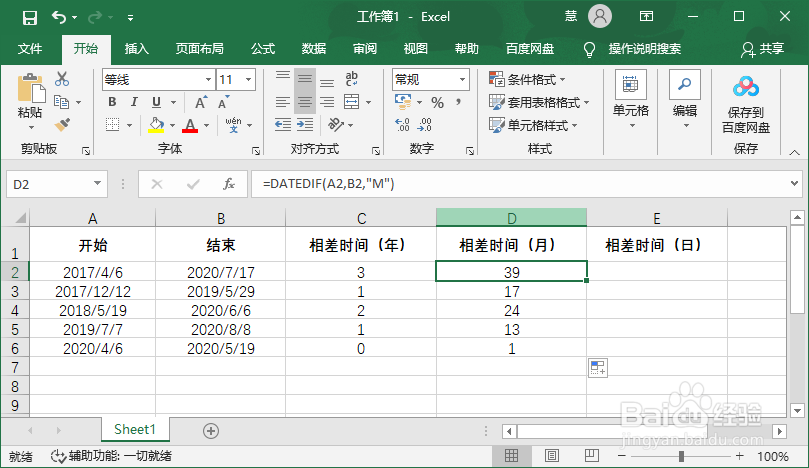Switch to the 页面布局 tab

point(199,49)
